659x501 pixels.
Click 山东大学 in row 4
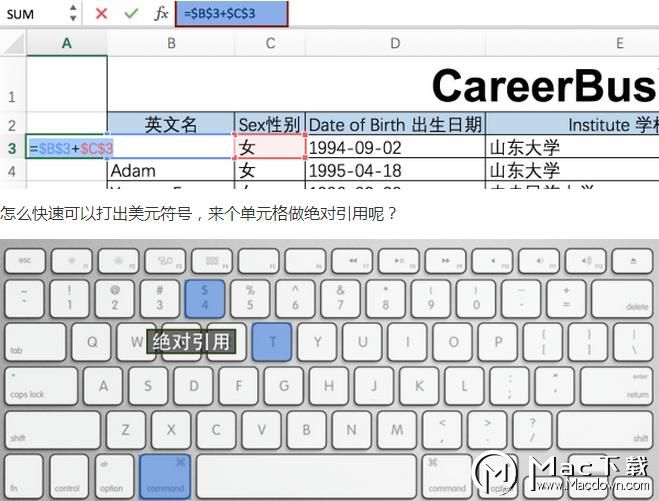[572, 171]
